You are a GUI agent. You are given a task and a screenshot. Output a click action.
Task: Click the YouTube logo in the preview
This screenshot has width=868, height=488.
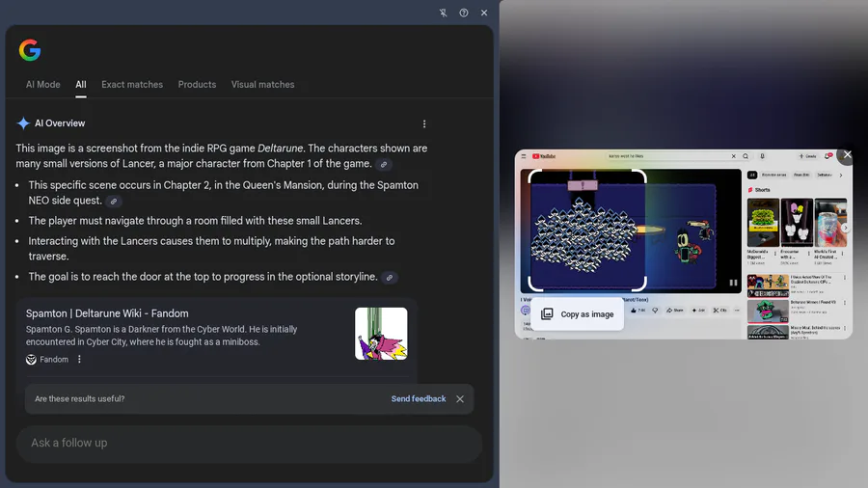point(544,156)
